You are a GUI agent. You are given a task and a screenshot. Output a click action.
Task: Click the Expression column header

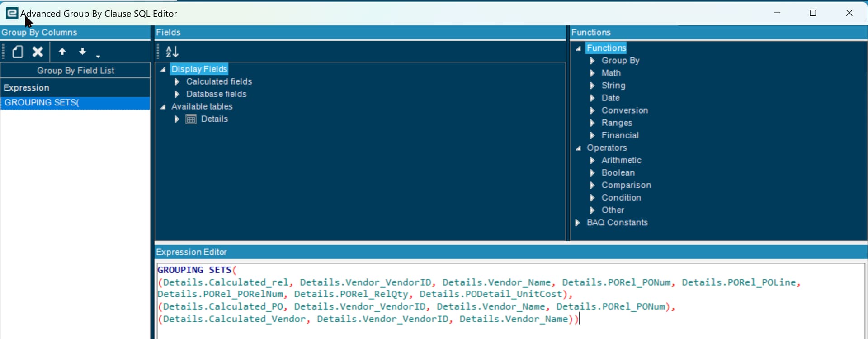(x=75, y=88)
